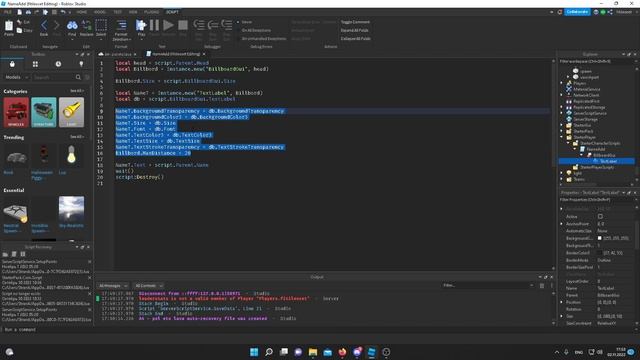
Task: Click the BackgroundColor3 white color swatch
Action: pyautogui.click(x=600, y=238)
